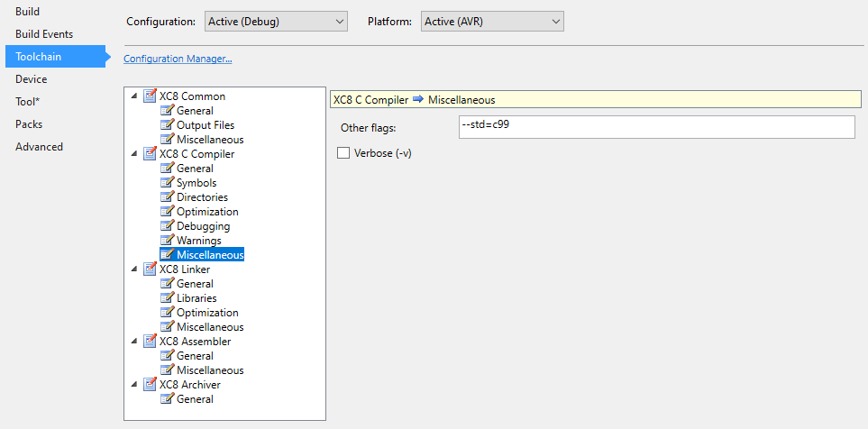Screen dimensions: 868x429
Task: Click the XC8 Archiver folder icon
Action: pos(150,385)
